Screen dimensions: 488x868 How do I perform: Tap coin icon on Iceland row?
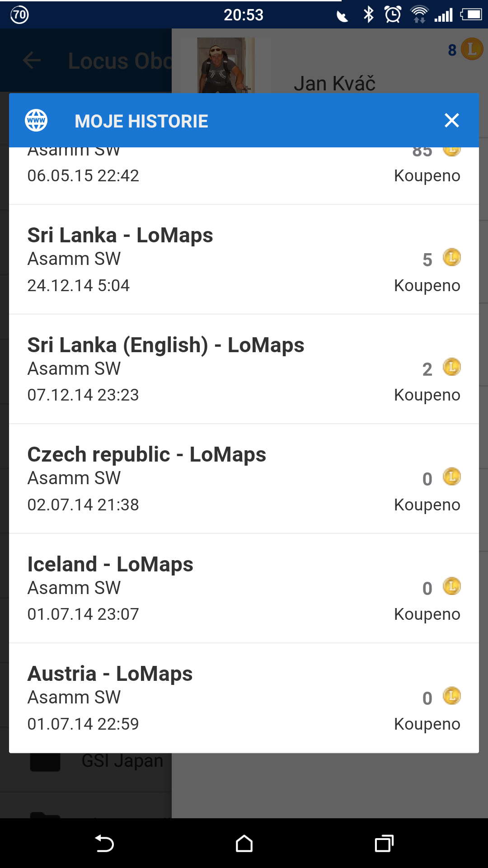tap(452, 586)
